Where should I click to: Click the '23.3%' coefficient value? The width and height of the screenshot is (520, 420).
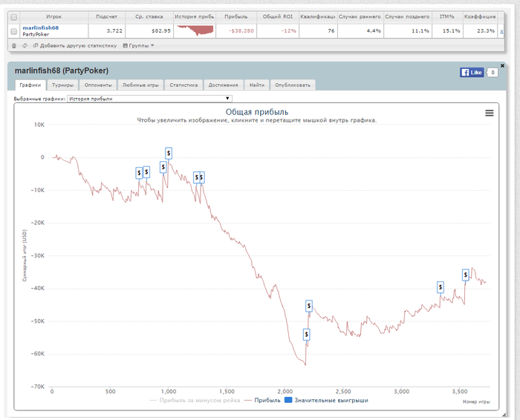(486, 31)
